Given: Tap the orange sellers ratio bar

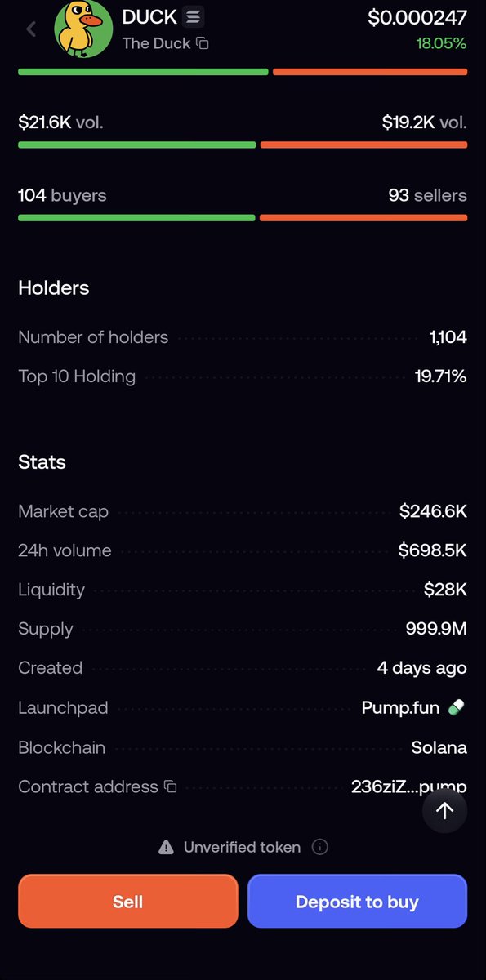Looking at the screenshot, I should tap(363, 218).
